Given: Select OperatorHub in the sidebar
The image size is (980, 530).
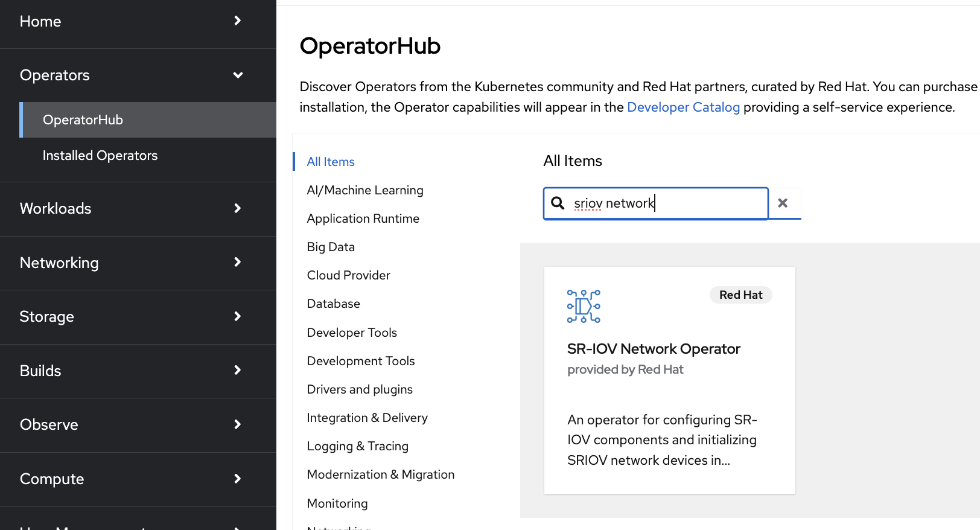Looking at the screenshot, I should 83,120.
